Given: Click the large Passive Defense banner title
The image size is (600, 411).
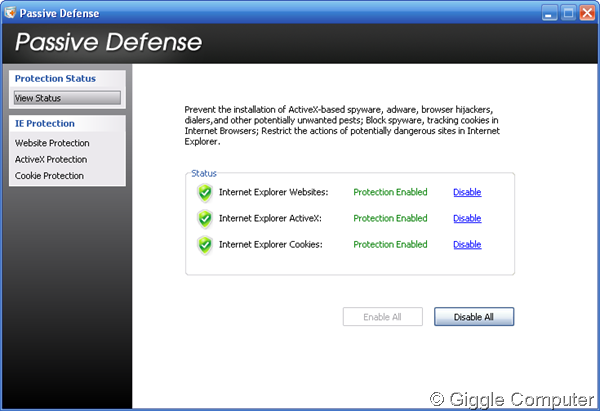Looking at the screenshot, I should [109, 42].
